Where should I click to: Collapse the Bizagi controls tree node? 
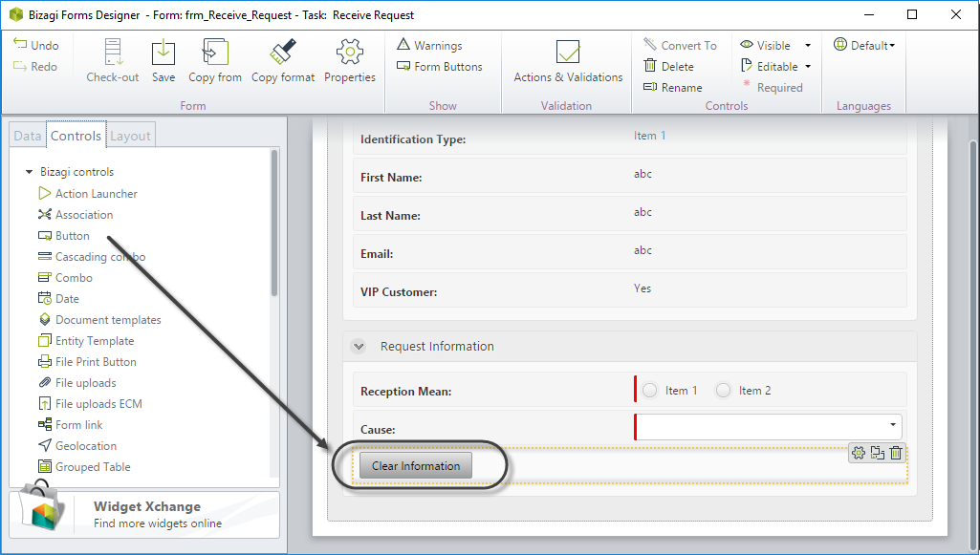pyautogui.click(x=29, y=172)
